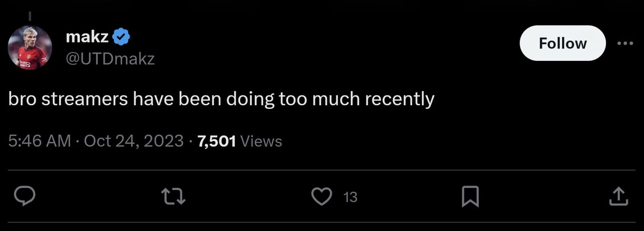Follow the makz account
The height and width of the screenshot is (231, 644).
coord(562,43)
